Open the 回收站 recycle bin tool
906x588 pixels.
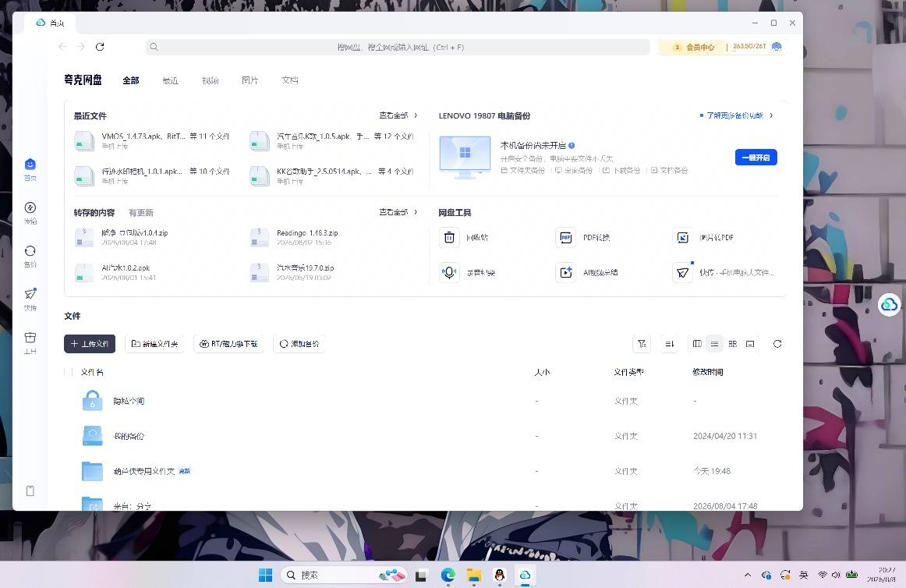click(x=449, y=238)
